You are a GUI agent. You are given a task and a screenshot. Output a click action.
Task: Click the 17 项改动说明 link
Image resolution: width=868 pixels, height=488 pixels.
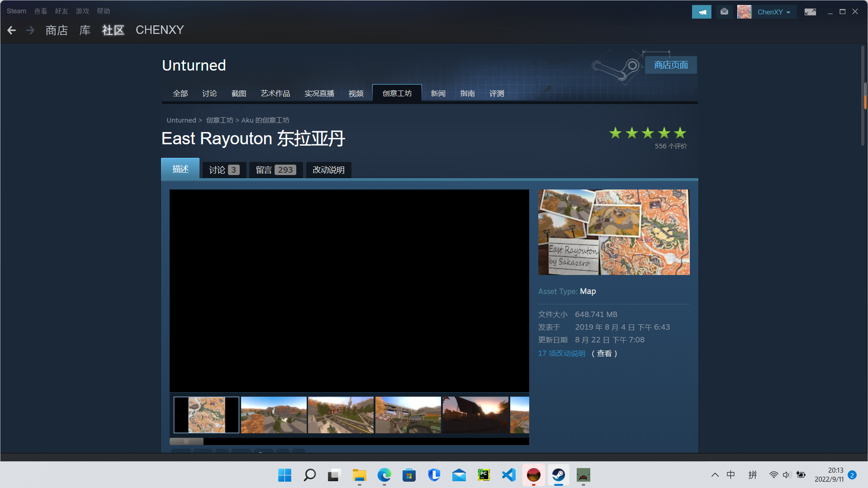tap(562, 353)
